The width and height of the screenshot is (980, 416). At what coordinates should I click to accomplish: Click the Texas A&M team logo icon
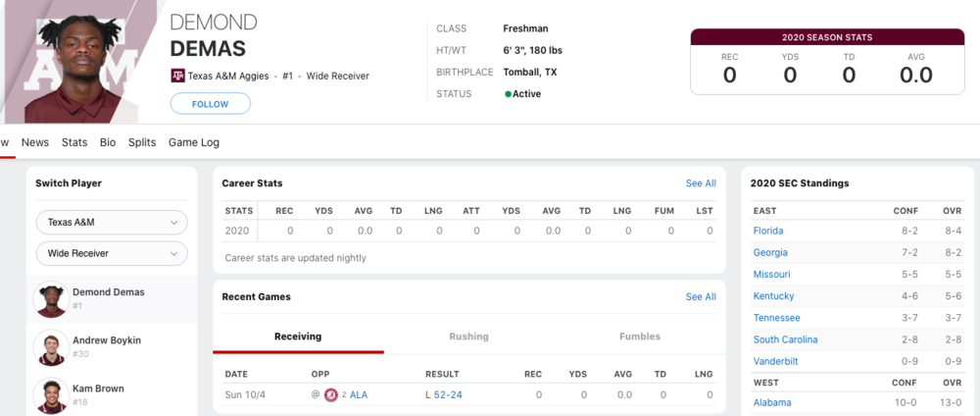coord(177,75)
